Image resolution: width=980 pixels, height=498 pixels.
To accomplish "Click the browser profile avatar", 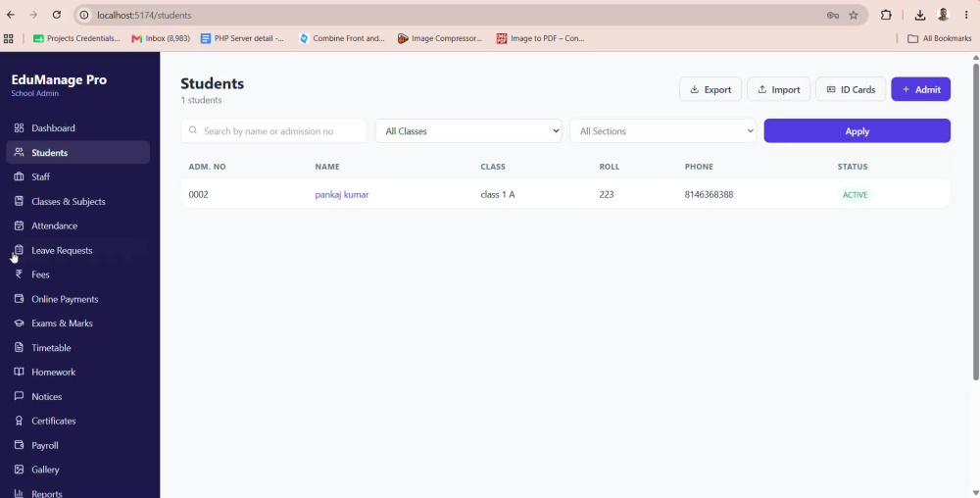I will (943, 15).
